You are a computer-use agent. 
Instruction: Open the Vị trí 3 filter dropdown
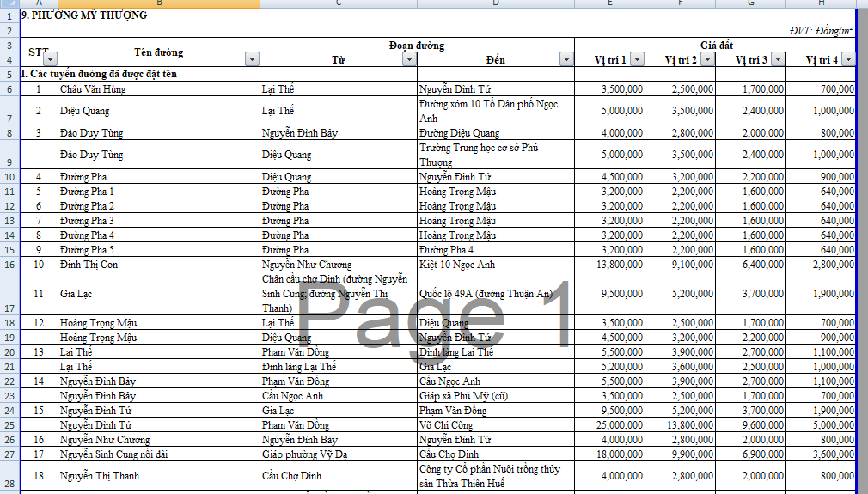778,59
